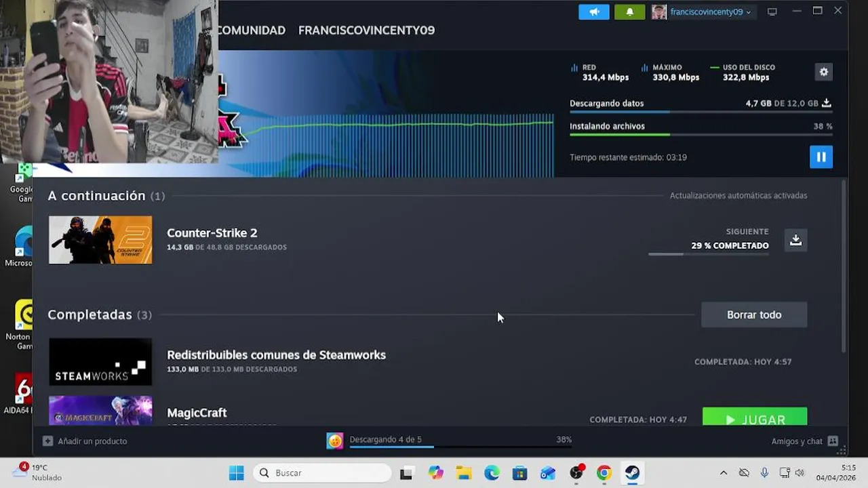Open the COMUNIDAD menu
The width and height of the screenshot is (868, 488).
251,30
